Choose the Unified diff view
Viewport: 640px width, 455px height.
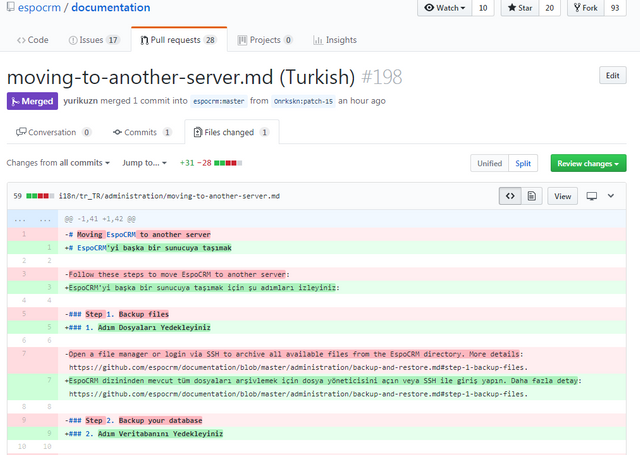(489, 163)
